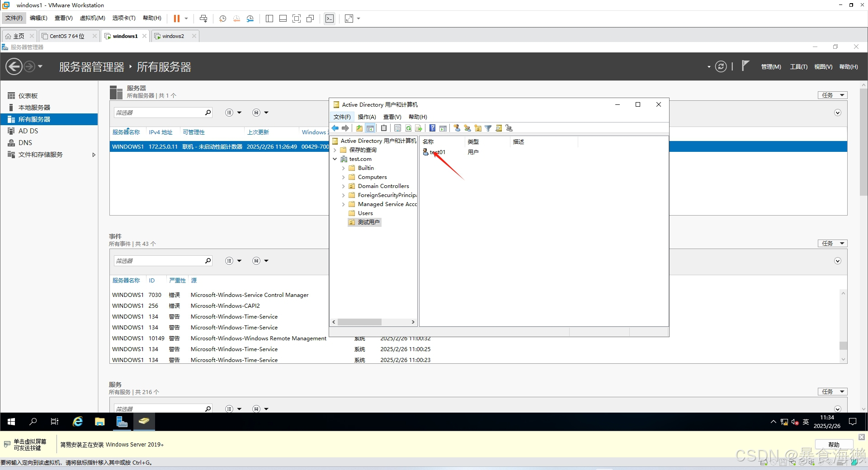Click the VMware pause (suspend) button
Viewport: 868px width, 470px height.
pyautogui.click(x=177, y=19)
